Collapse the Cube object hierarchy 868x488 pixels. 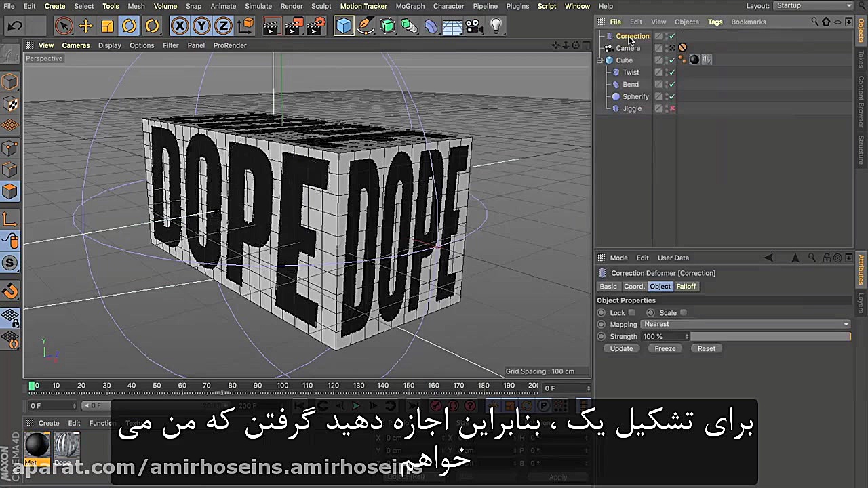[x=600, y=60]
